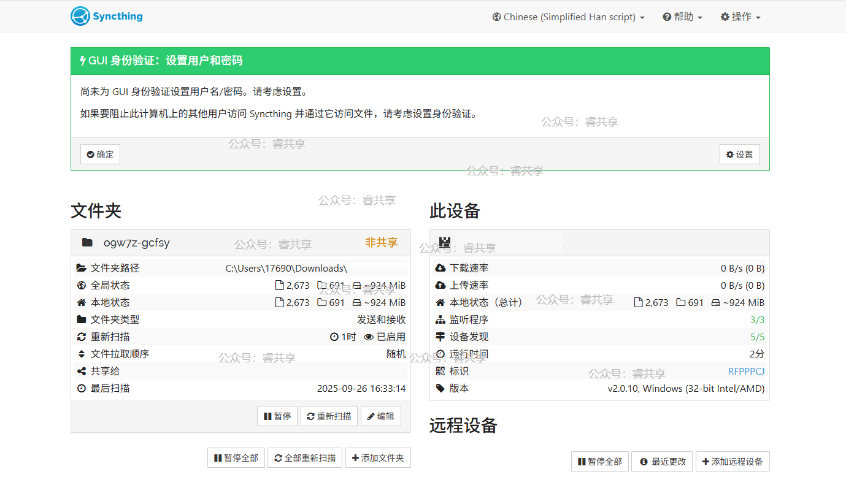Click the 随机 pull order value
This screenshot has height=504, width=846.
click(x=396, y=354)
